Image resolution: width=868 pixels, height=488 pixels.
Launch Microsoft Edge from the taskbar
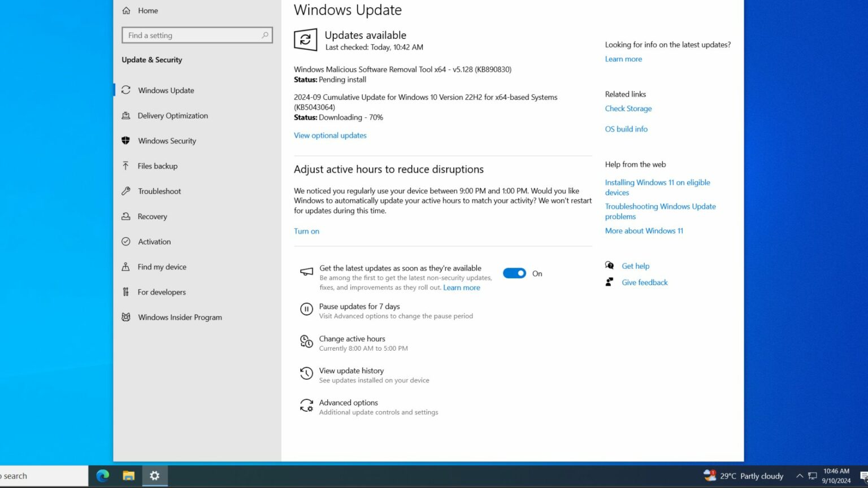click(x=102, y=476)
